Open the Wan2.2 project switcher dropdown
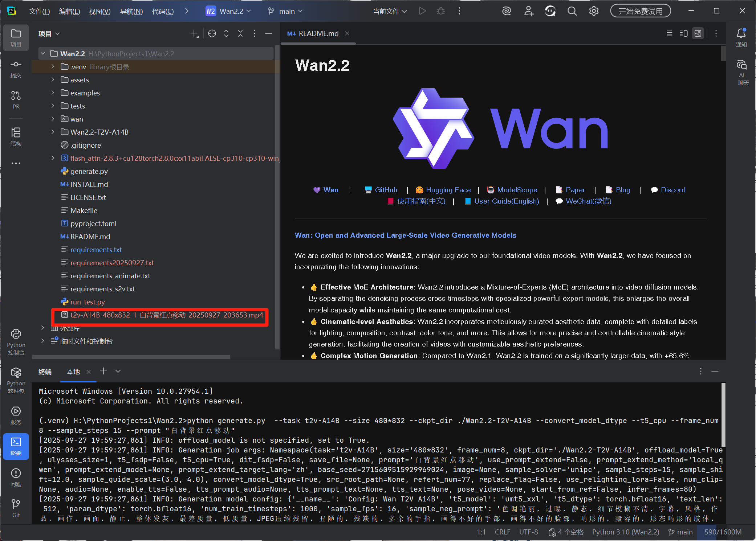This screenshot has height=541, width=756. click(x=228, y=11)
